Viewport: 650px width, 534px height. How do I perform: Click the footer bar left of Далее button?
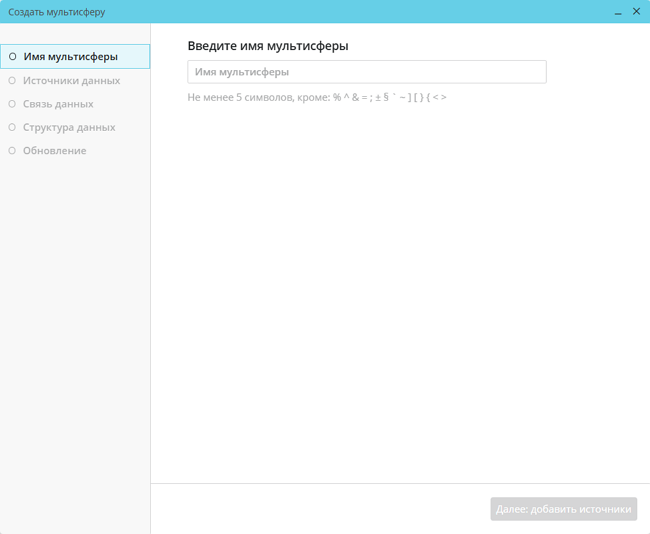(320, 509)
